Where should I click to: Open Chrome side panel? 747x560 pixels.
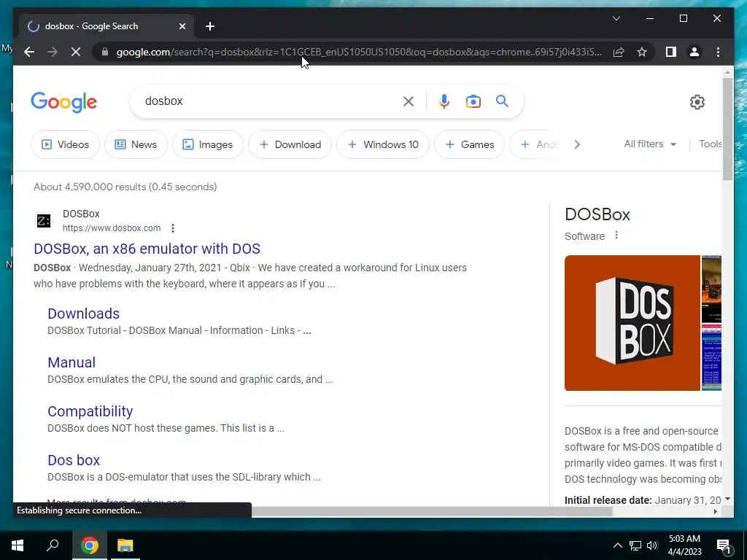(x=671, y=52)
